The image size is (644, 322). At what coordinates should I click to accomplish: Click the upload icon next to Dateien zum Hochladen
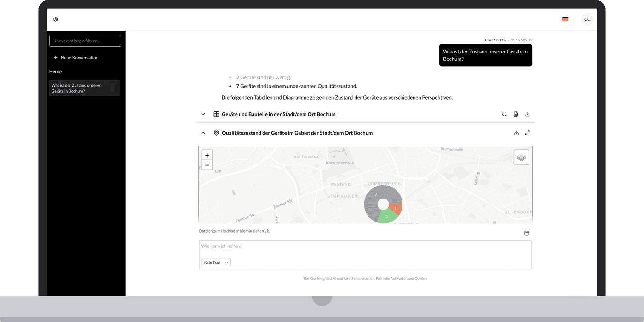click(267, 231)
